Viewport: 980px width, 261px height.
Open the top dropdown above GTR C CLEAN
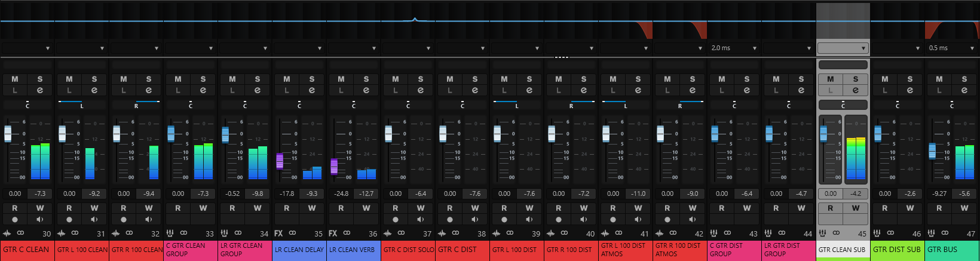(x=27, y=48)
